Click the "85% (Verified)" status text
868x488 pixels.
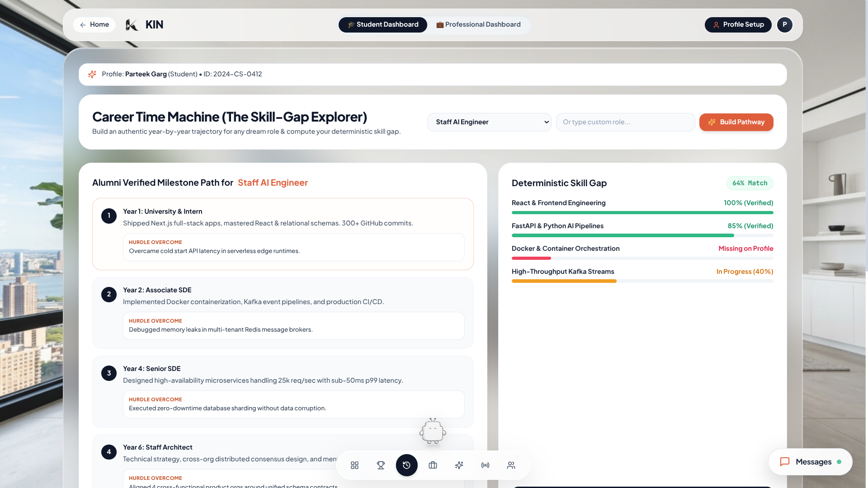(750, 226)
